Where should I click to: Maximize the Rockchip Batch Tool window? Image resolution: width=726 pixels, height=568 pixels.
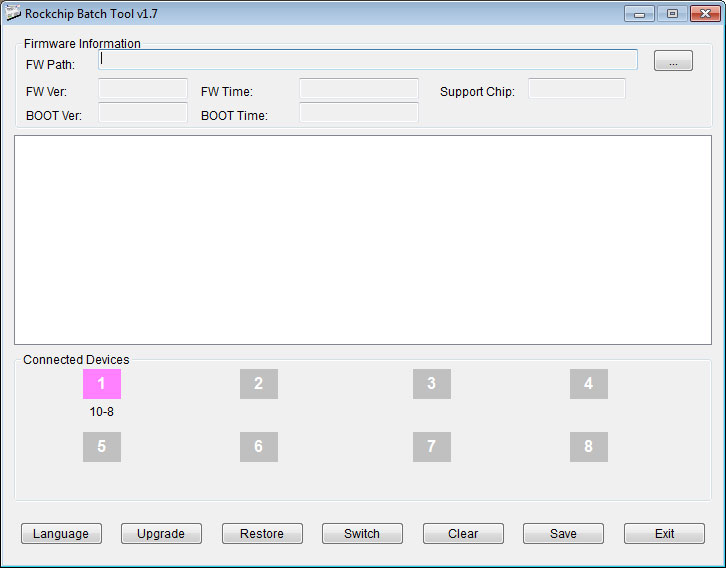[672, 14]
